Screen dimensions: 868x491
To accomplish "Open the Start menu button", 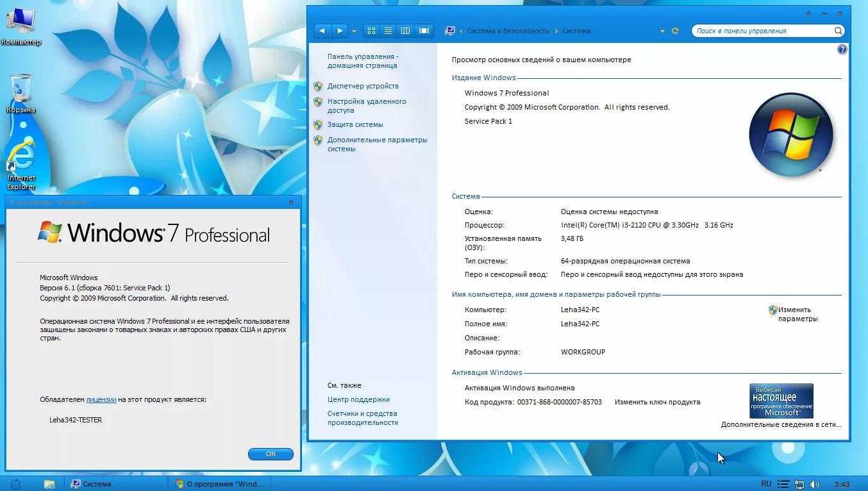I will 16,484.
